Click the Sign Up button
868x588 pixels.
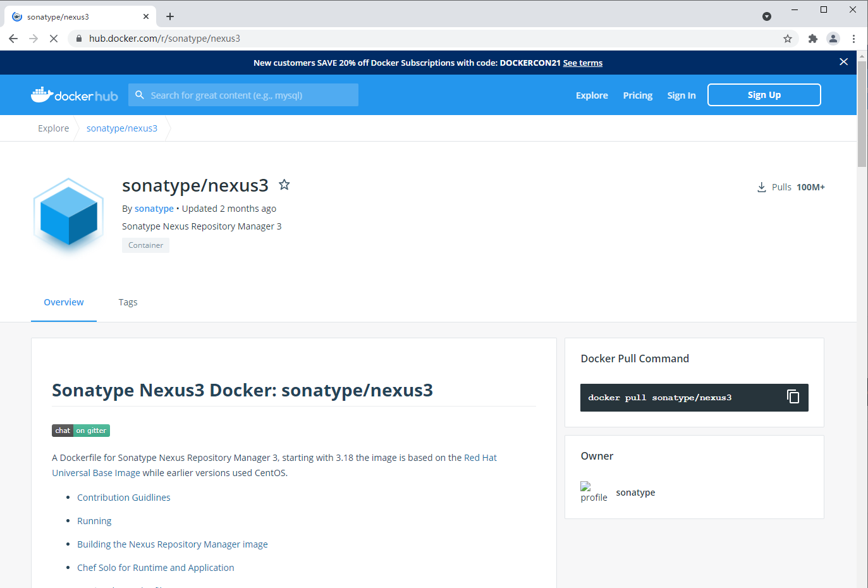[x=764, y=95]
